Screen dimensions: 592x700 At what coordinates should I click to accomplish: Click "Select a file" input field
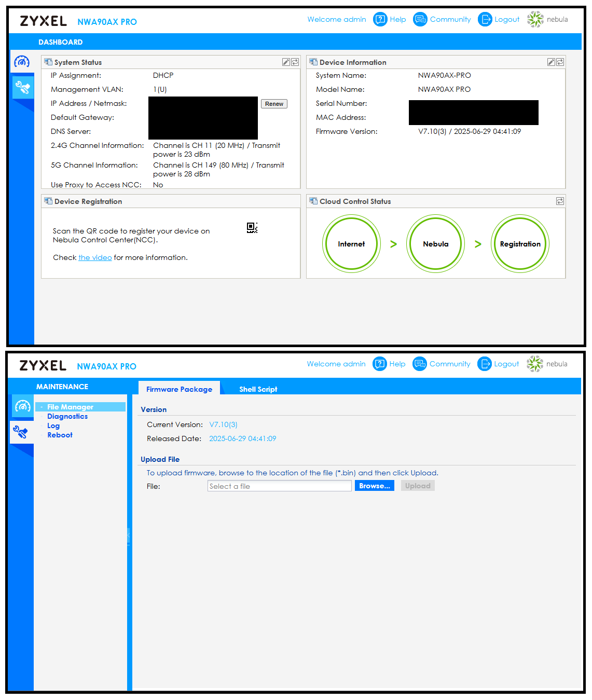point(280,486)
